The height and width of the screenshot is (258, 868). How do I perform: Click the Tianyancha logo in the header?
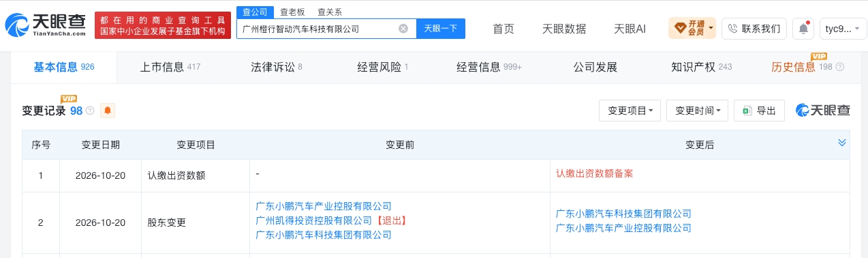coord(45,25)
